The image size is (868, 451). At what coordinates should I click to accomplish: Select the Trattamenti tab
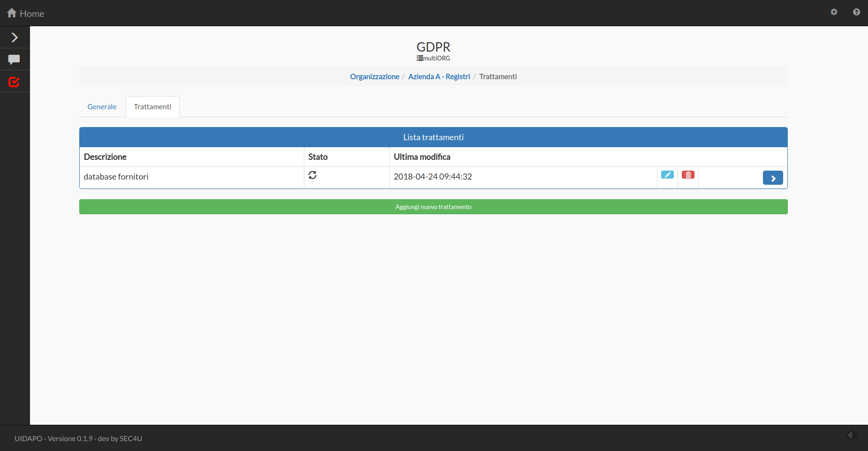click(152, 107)
